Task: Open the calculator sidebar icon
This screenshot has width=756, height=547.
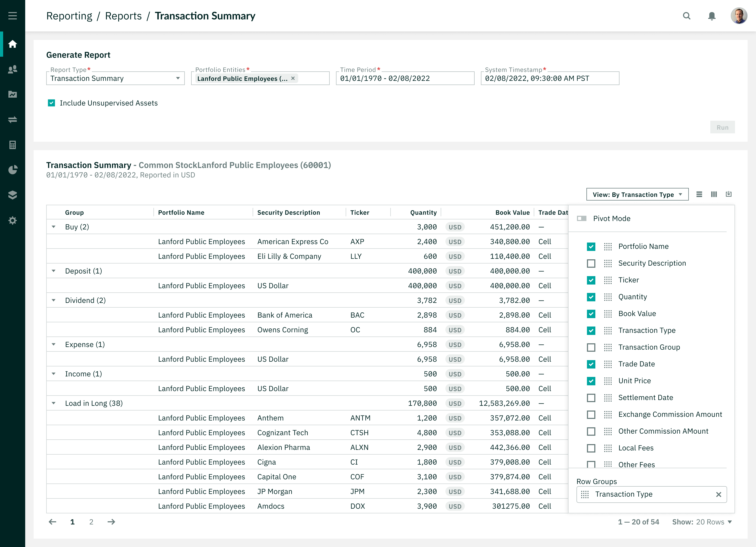Action: coord(12,145)
